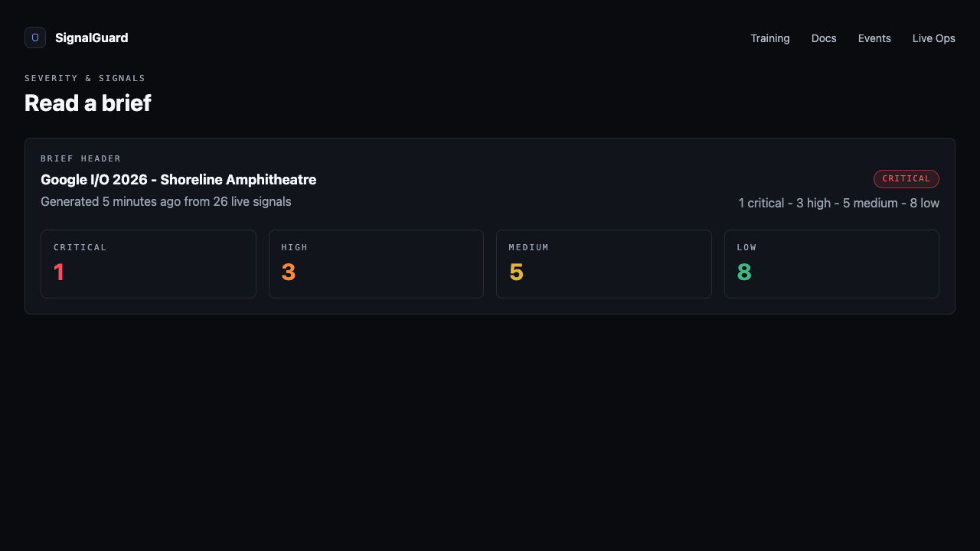Click the text 'Generated 5 minutes ago from 26 live signals'
The image size is (980, 551).
166,201
